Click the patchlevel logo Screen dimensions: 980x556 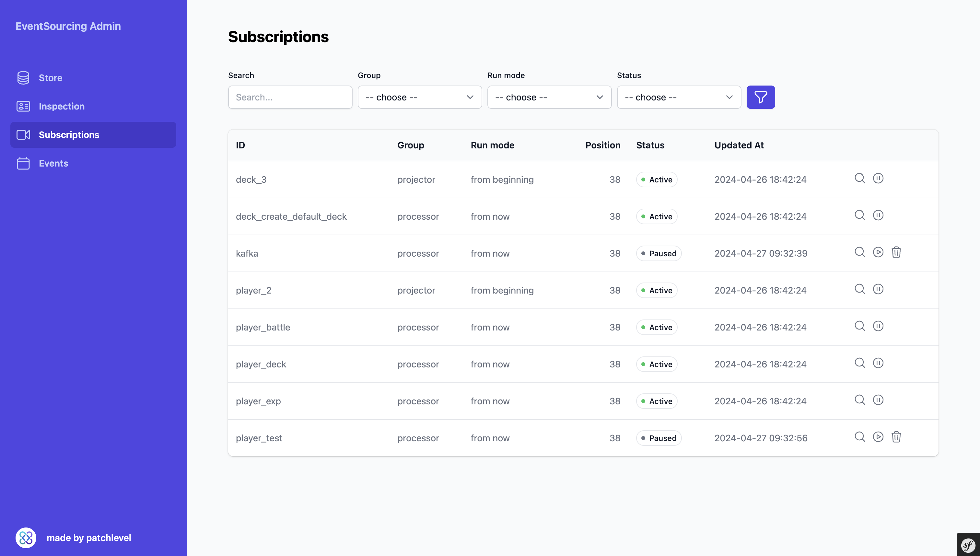pos(26,538)
